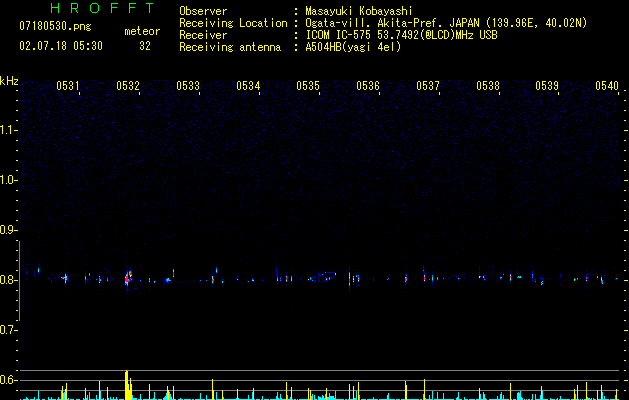Click the Ogata-vill. Akita-Pref. JAPAN location text

[x=446, y=23]
